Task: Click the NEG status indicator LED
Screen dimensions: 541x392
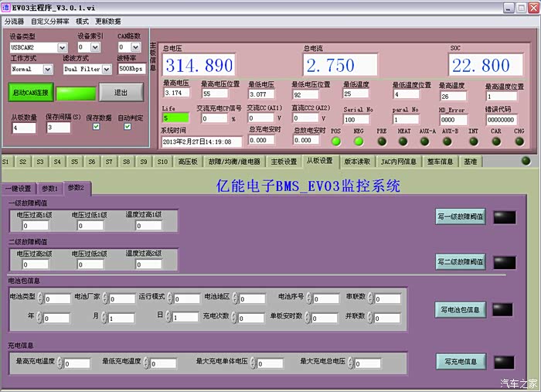Action: (x=359, y=141)
